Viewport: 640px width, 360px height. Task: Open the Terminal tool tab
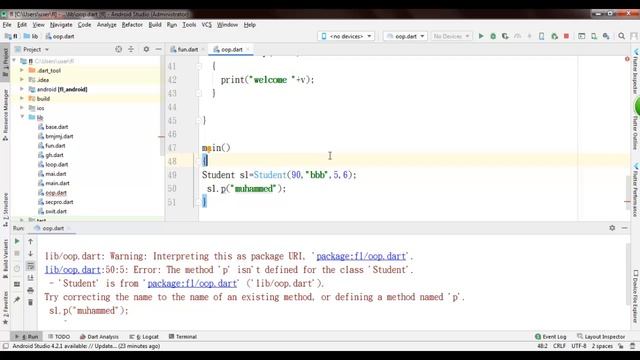(x=182, y=336)
